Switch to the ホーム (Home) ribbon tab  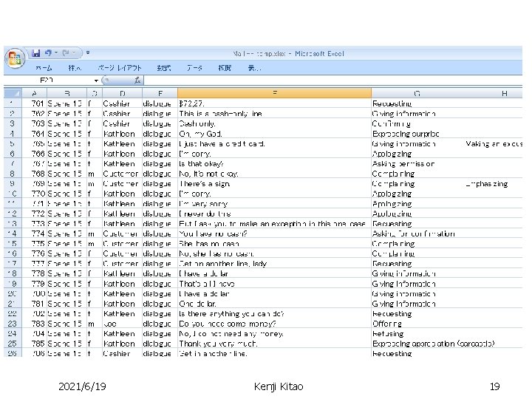pos(44,68)
